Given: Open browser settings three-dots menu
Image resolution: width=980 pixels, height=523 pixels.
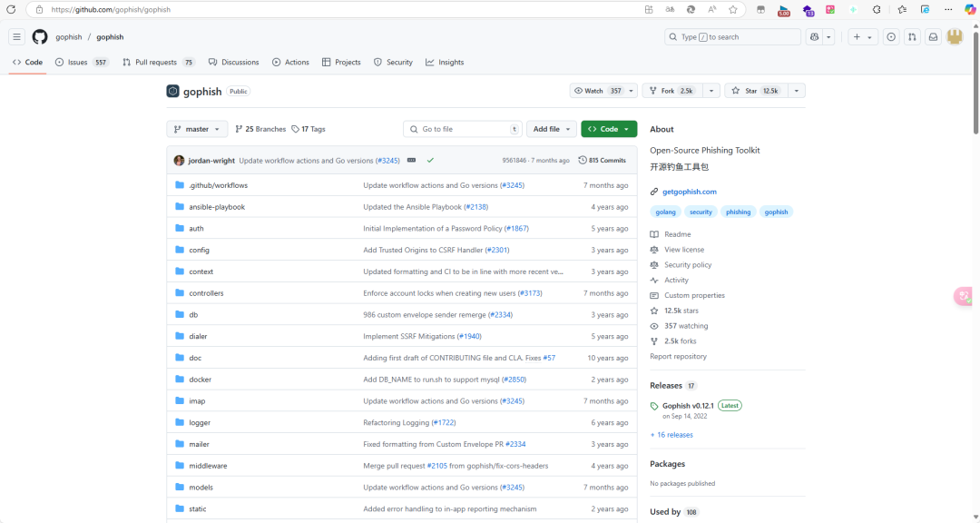Looking at the screenshot, I should 948,9.
